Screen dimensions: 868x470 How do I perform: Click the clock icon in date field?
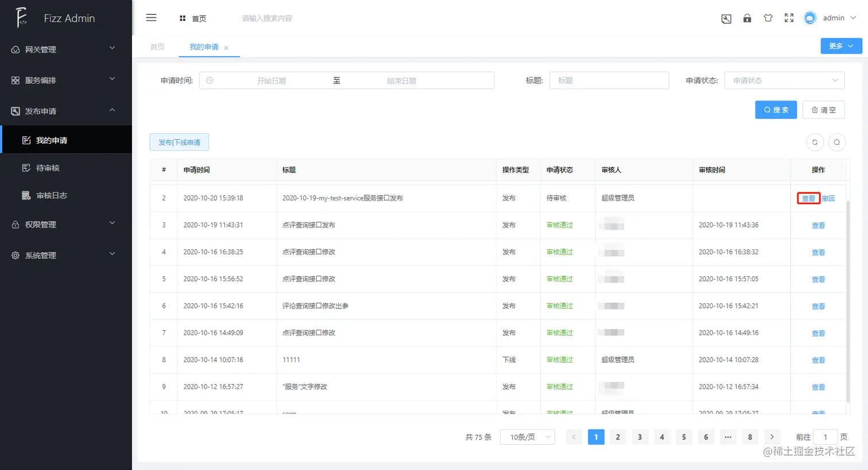(210, 80)
